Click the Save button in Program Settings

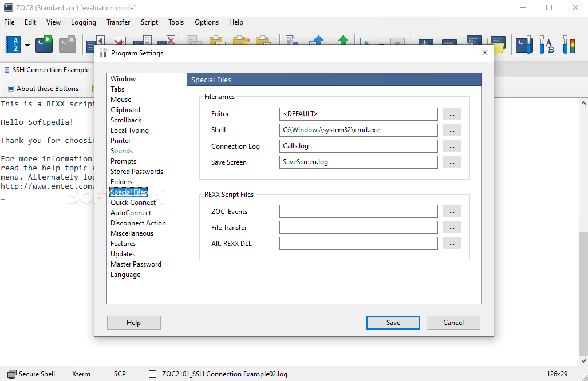pos(393,323)
